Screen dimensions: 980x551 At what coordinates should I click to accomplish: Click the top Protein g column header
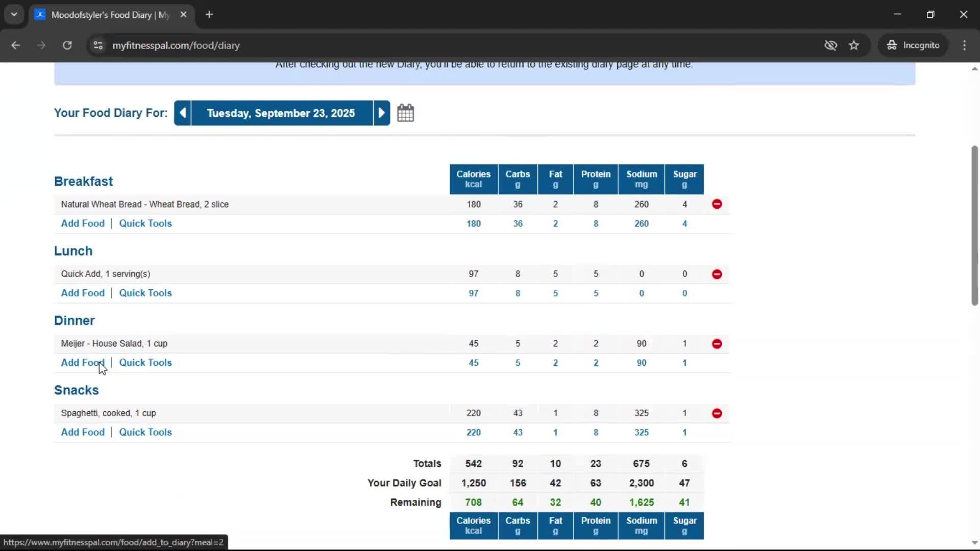click(x=596, y=179)
